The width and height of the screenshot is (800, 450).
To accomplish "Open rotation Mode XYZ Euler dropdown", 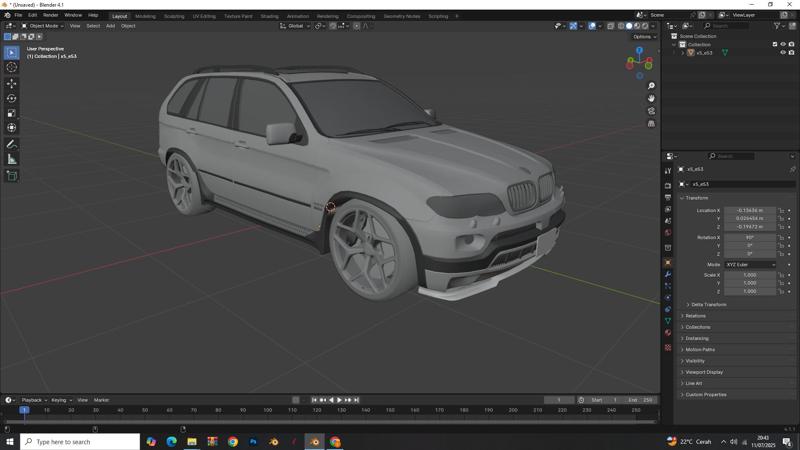I will [x=750, y=265].
